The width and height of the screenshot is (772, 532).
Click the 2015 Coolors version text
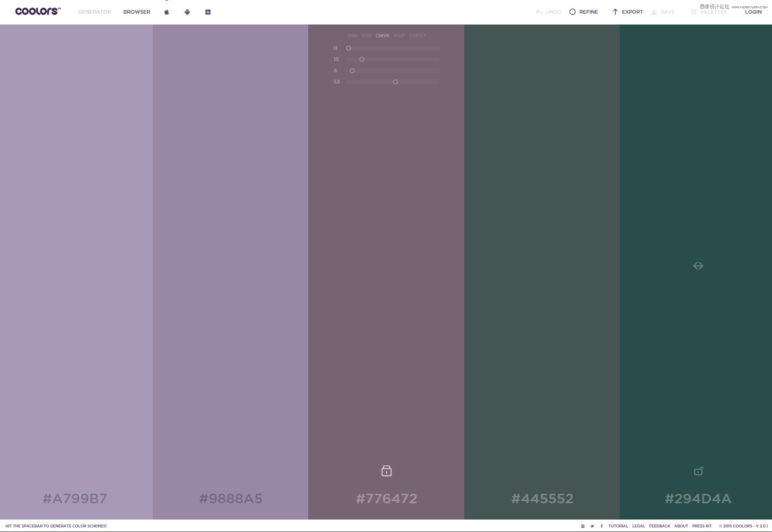pos(744,526)
